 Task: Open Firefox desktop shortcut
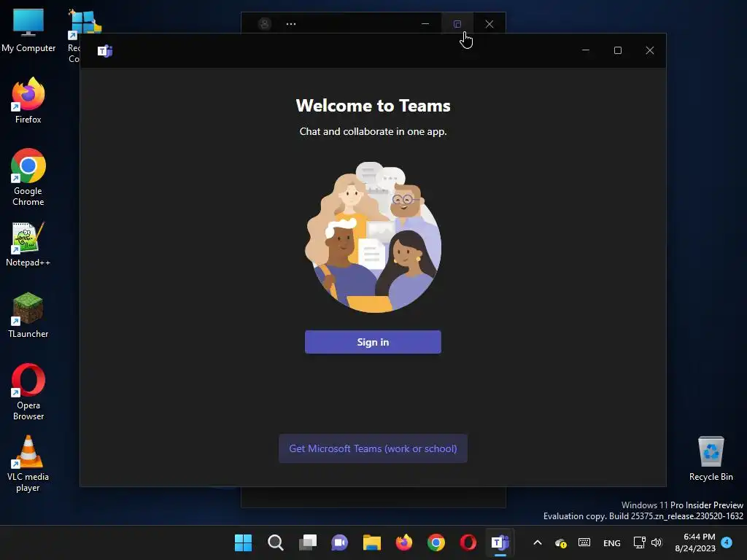28,101
